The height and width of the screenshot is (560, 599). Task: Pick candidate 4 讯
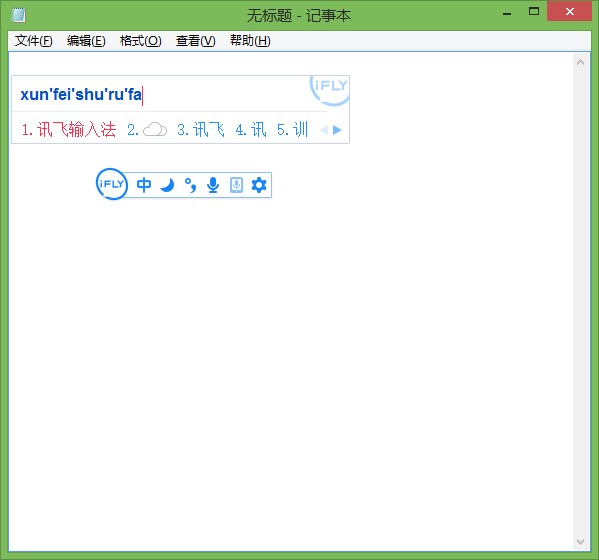click(x=251, y=130)
